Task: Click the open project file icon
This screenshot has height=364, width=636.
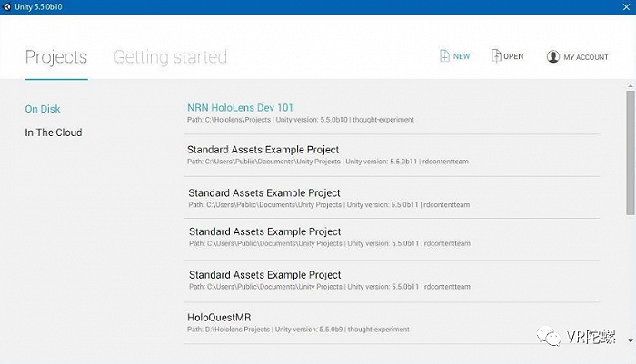Action: click(496, 56)
